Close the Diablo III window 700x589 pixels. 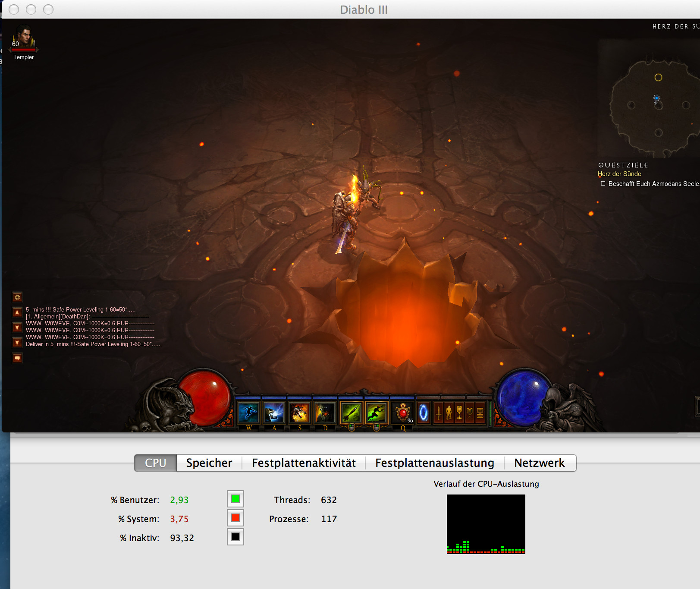pyautogui.click(x=14, y=9)
